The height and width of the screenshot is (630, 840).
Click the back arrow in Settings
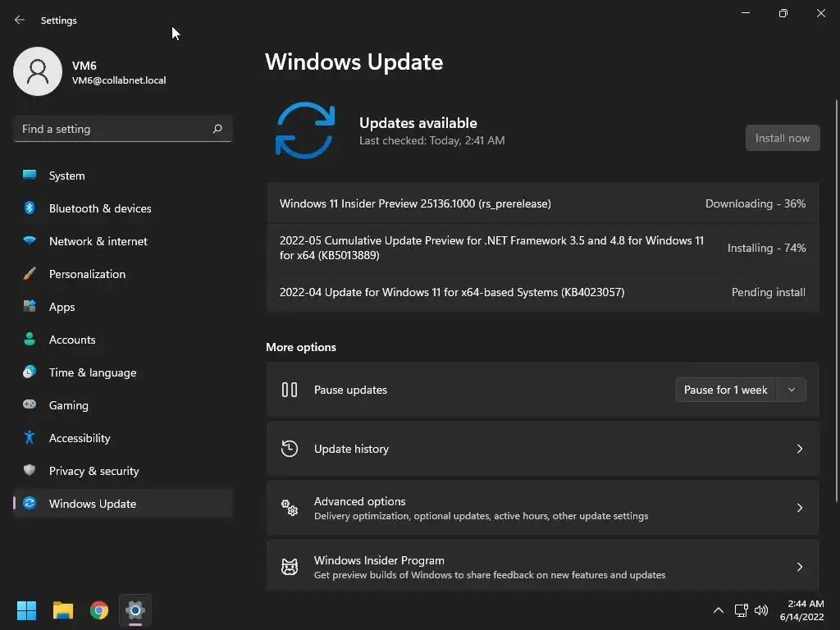pyautogui.click(x=20, y=20)
